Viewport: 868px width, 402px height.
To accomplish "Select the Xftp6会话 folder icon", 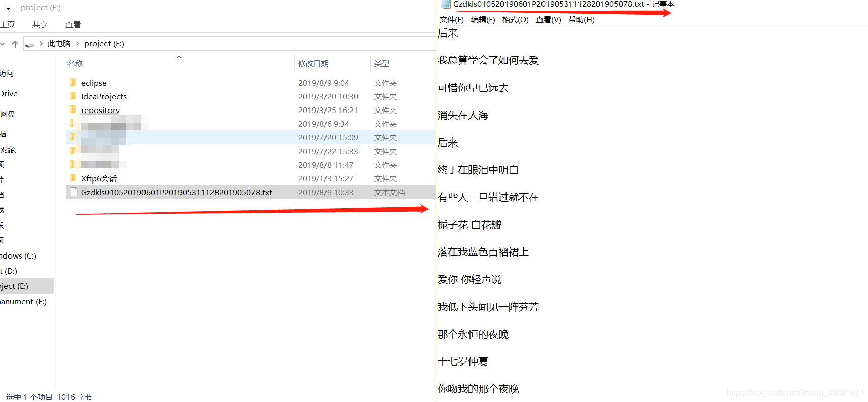I will (73, 178).
